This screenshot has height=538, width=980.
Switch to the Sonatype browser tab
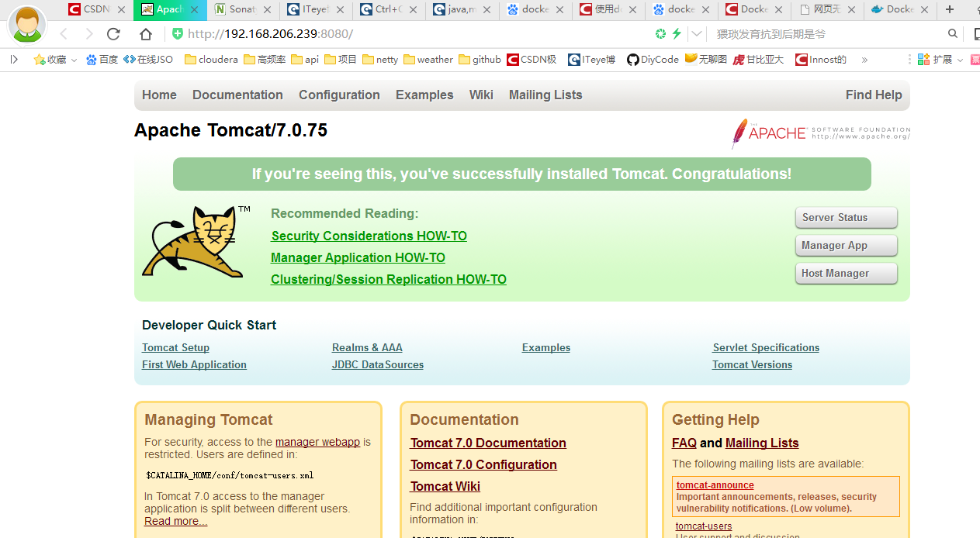click(x=244, y=9)
